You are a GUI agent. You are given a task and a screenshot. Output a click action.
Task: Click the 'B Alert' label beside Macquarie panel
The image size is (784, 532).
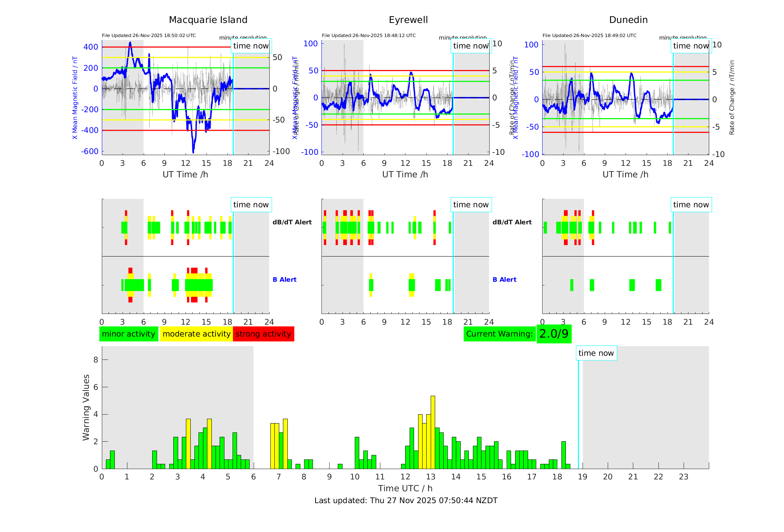[284, 280]
